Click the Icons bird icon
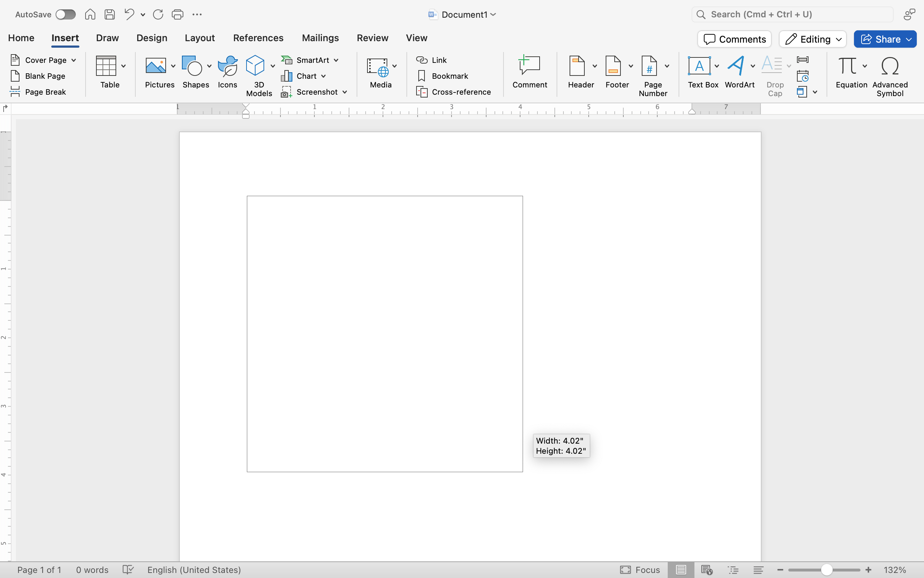The height and width of the screenshot is (578, 924). pos(227,66)
